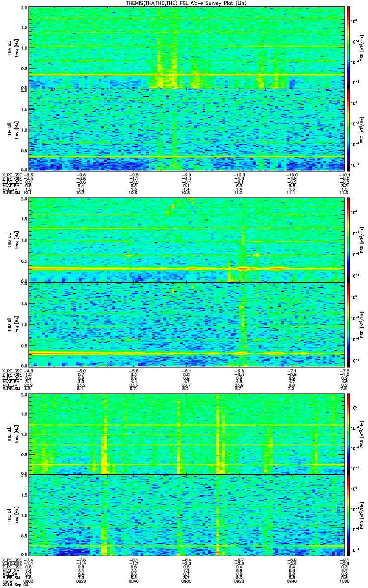Click inside the THA BII spectrogram panel
Screen dimensions: 368x588
[186, 130]
